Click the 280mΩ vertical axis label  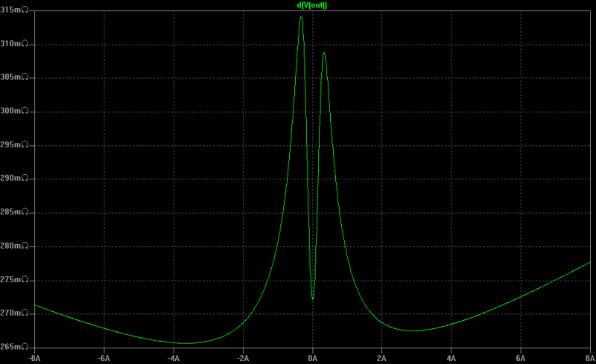pos(14,246)
